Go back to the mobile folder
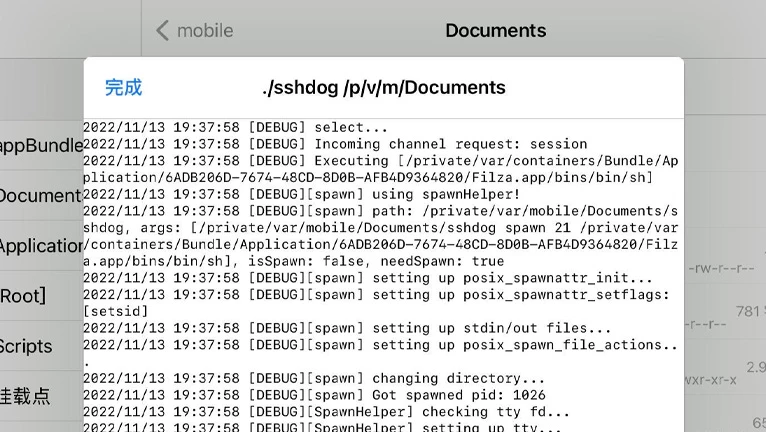The width and height of the screenshot is (766, 432). [194, 30]
